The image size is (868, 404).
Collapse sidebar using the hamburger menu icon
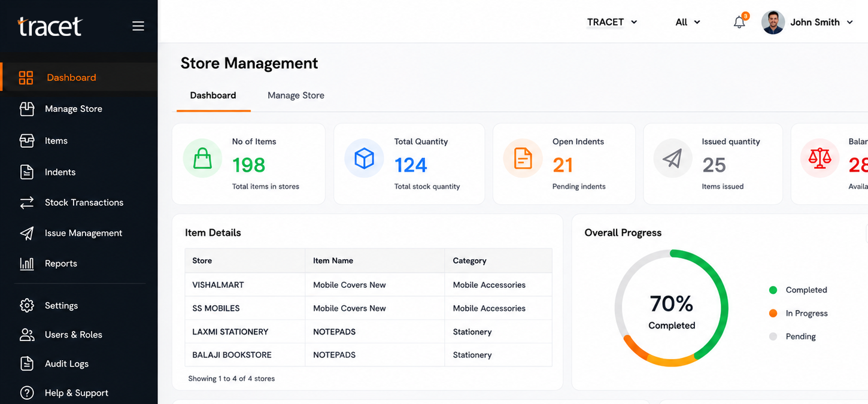tap(138, 26)
